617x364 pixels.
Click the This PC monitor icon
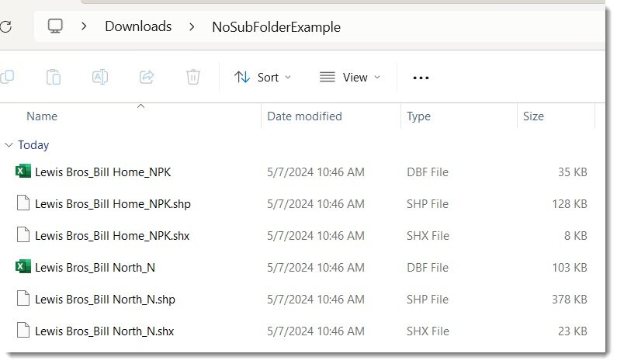pos(55,26)
